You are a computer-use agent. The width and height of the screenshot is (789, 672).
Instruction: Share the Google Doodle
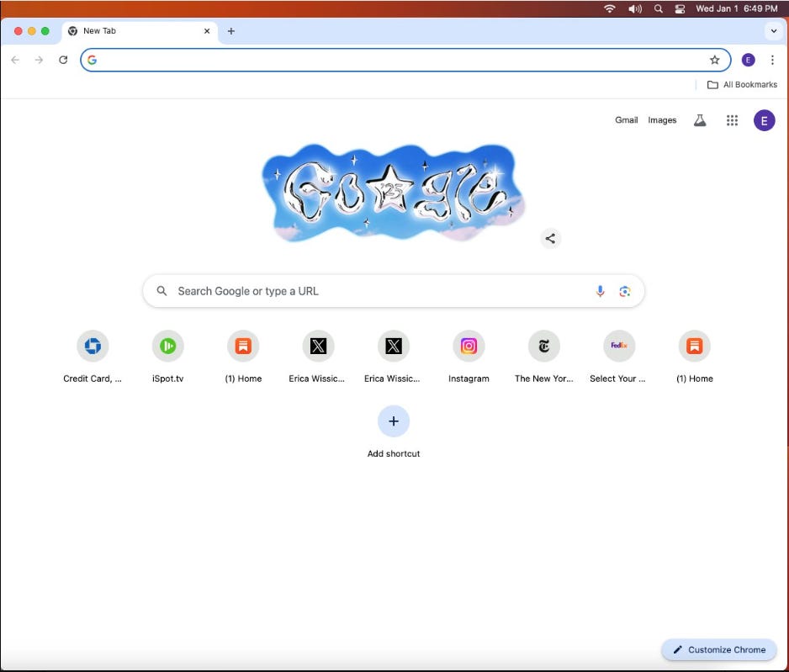point(550,238)
